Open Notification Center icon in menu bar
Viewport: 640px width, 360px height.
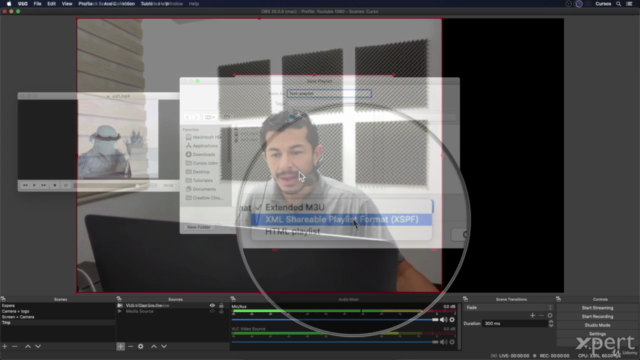coord(629,4)
